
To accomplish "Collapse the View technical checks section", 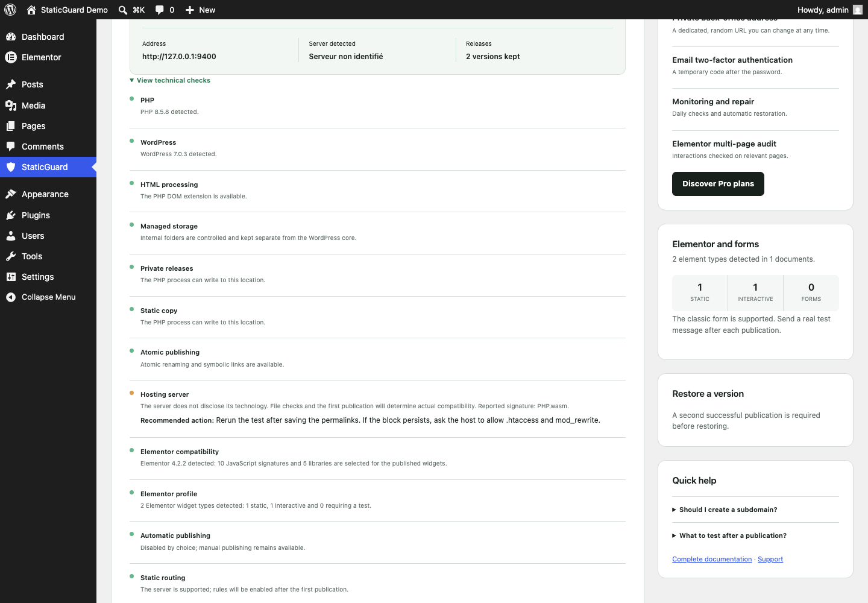I will (170, 80).
